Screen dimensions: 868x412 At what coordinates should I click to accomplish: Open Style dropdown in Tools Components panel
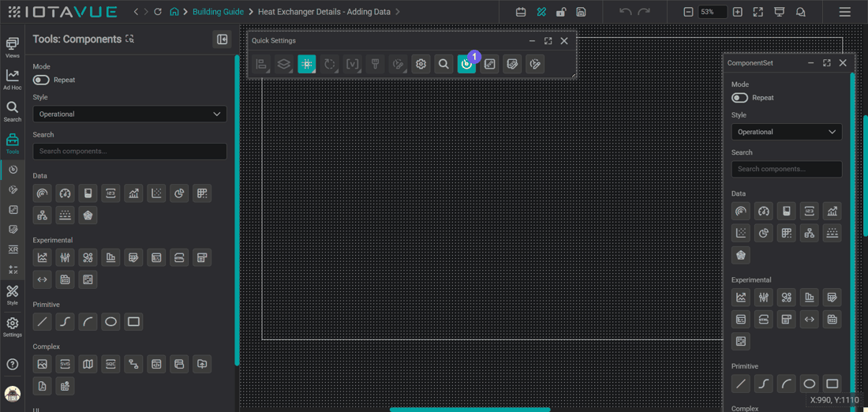pos(129,114)
